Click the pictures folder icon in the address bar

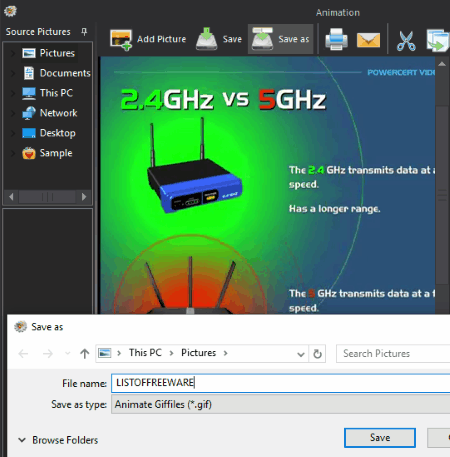[x=105, y=353]
